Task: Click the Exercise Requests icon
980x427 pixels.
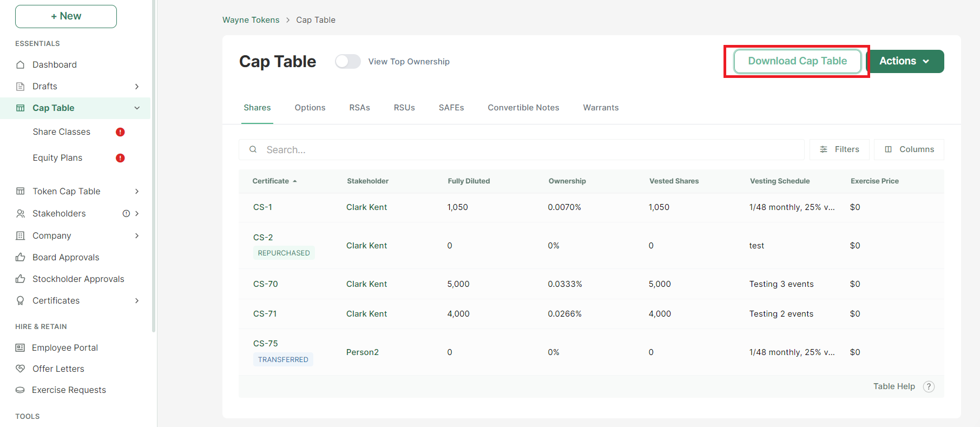Action: [x=20, y=390]
